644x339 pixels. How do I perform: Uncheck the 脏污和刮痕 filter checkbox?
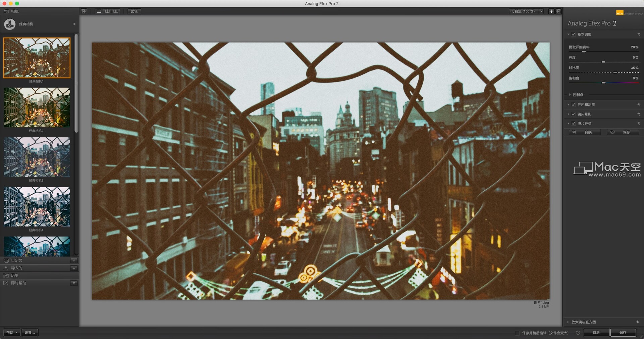tap(574, 105)
